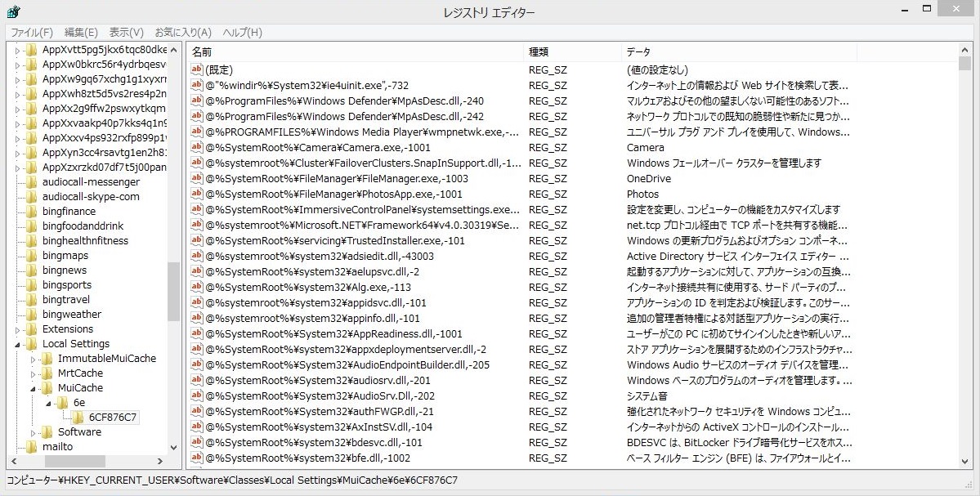Select the audiocall-messenger key

[x=92, y=181]
